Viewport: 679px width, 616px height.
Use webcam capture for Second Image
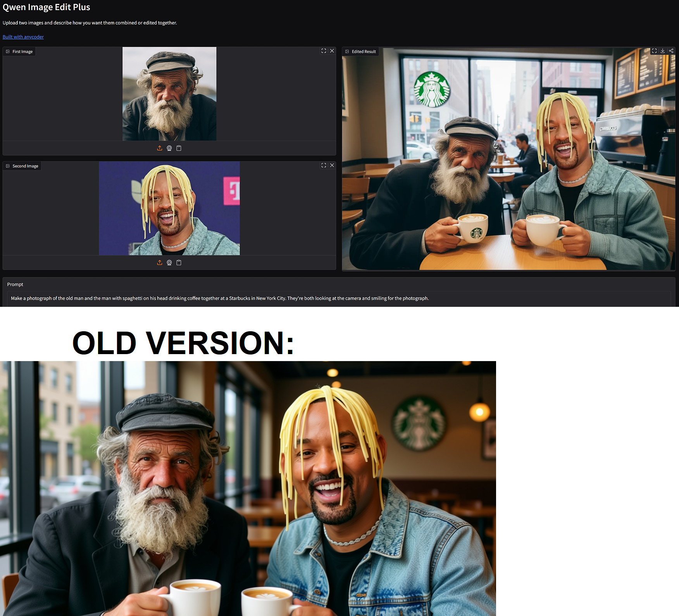pos(169,262)
